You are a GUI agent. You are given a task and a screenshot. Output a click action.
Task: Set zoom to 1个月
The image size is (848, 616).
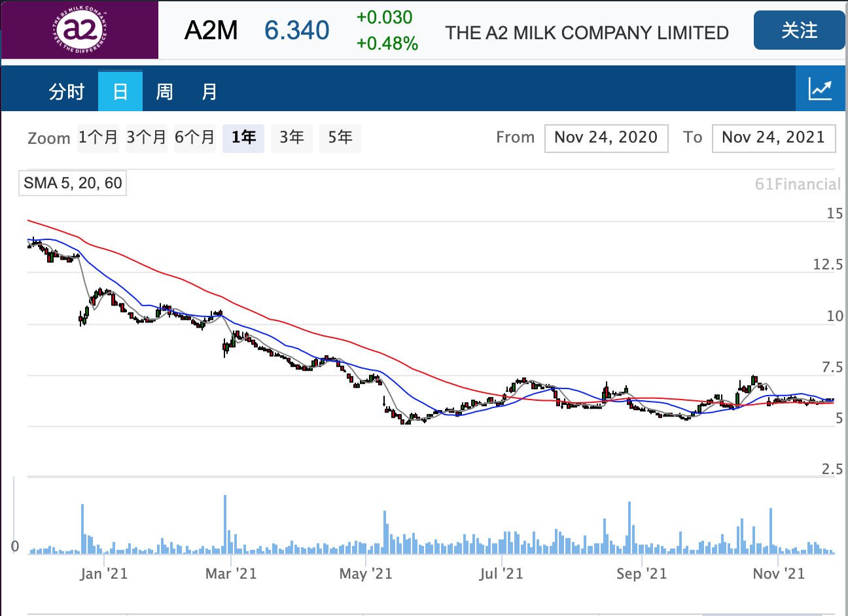(x=98, y=137)
